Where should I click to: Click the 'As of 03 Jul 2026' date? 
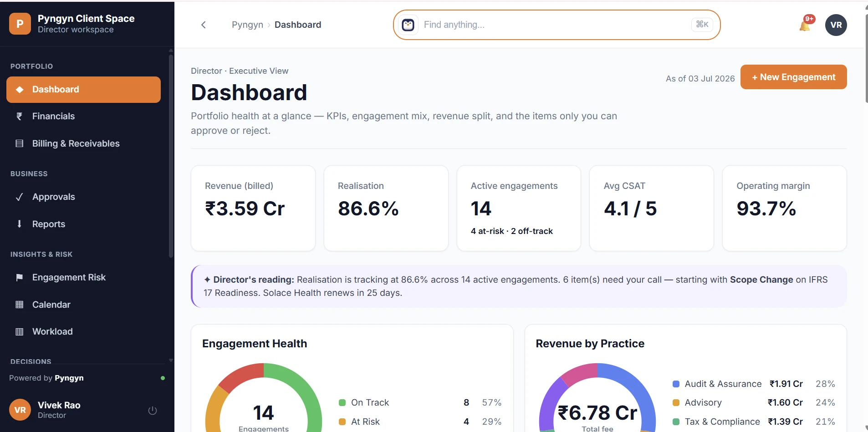point(700,79)
